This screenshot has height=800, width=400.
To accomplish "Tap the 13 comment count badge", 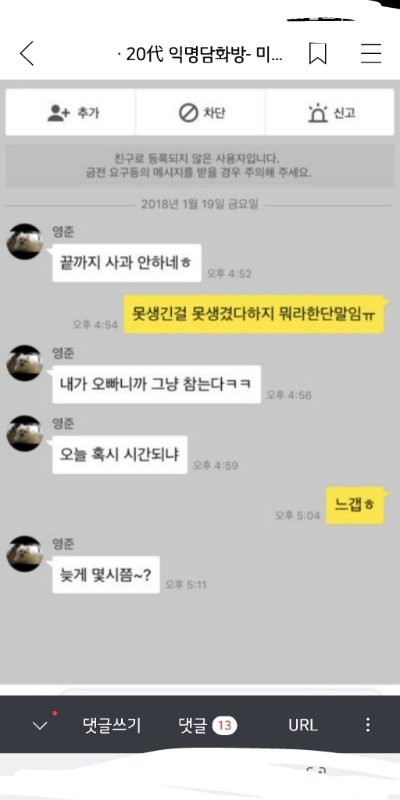I will tap(224, 725).
